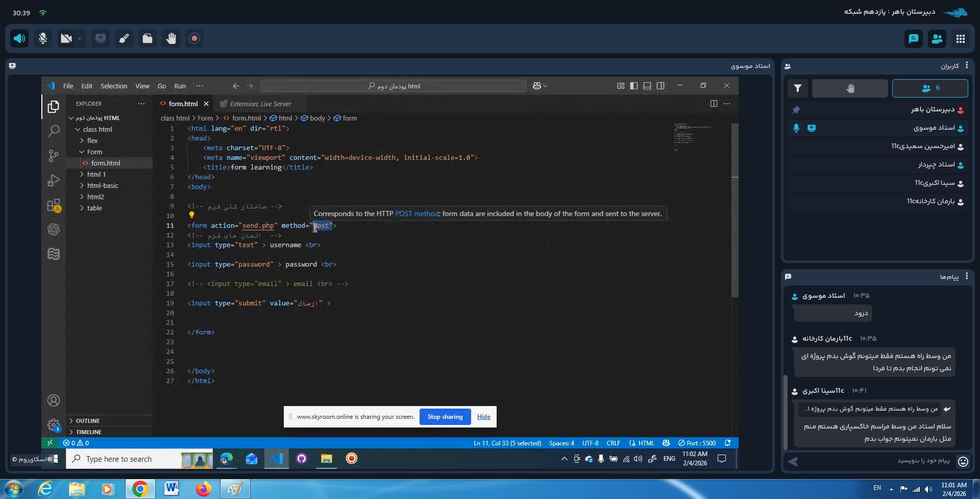Open the Search view in VS Code sidebar
Screen dimensions: 980x499
click(x=54, y=131)
